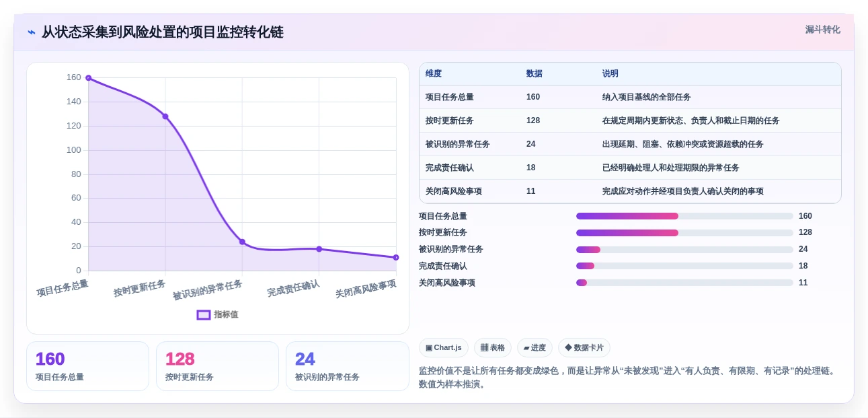Click the Chart.js tag chip
The image size is (868, 418).
[444, 347]
